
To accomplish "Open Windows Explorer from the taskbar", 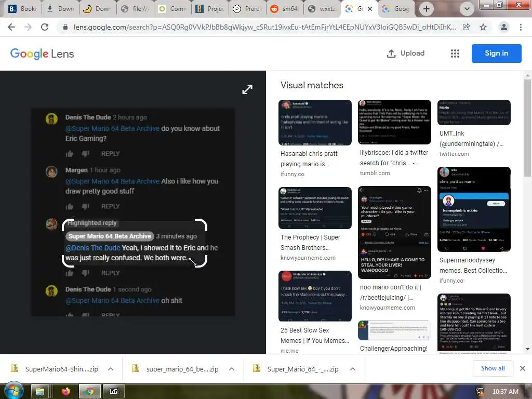I will [40, 392].
